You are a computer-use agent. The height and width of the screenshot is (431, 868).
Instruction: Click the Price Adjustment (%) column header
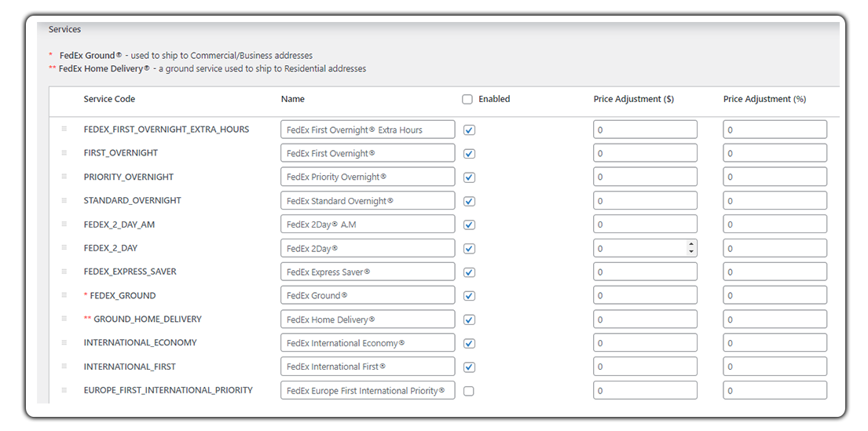[x=764, y=99]
